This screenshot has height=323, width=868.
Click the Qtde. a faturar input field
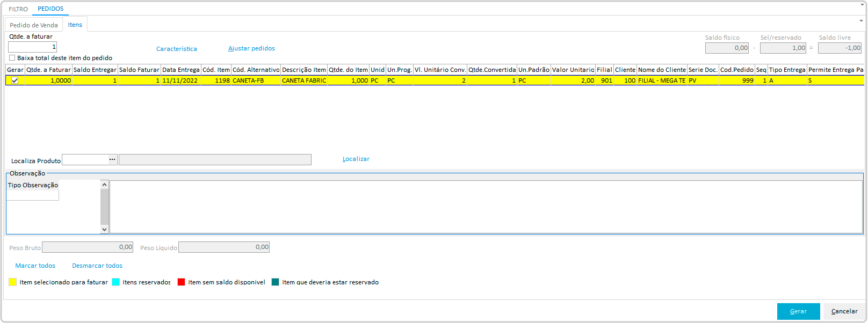32,47
